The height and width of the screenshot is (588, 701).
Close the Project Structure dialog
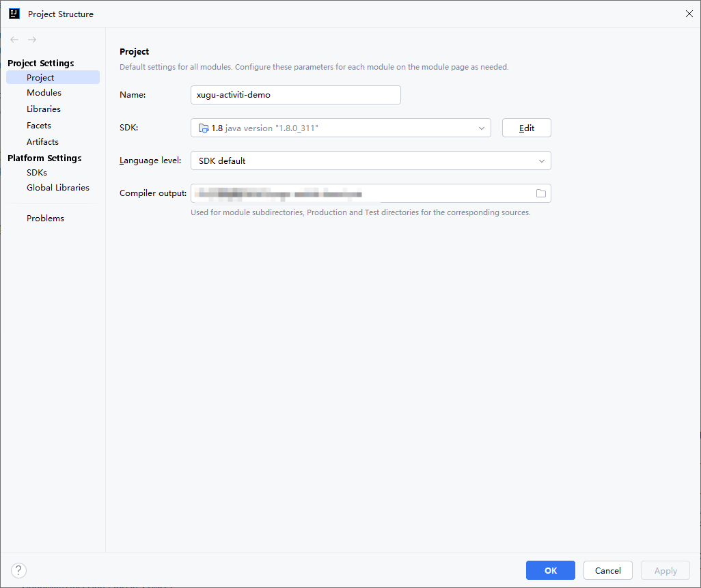click(x=688, y=14)
